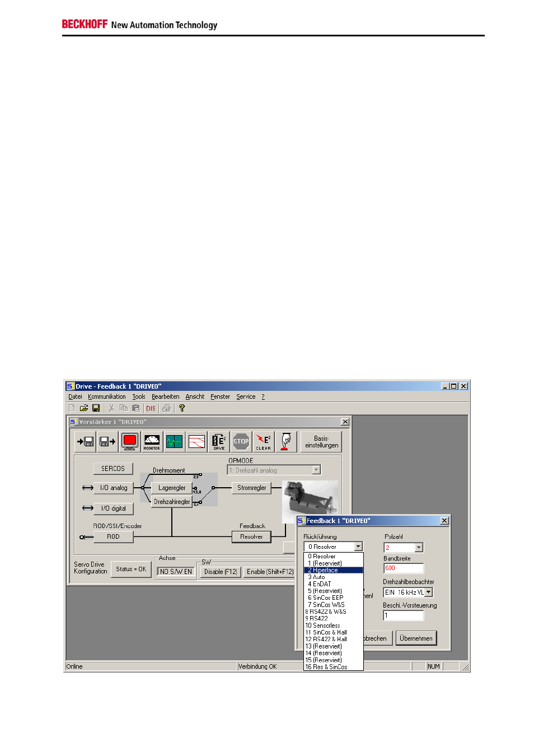Select '8 RS422 & W&S' in the list
Screen dimensions: 534x756
(x=334, y=612)
